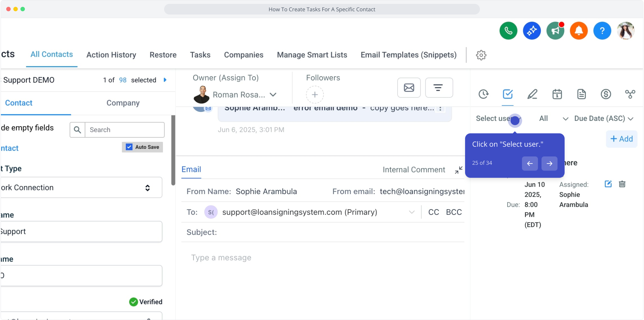Image resolution: width=644 pixels, height=320 pixels.
Task: Open the activity history clock icon
Action: click(483, 94)
